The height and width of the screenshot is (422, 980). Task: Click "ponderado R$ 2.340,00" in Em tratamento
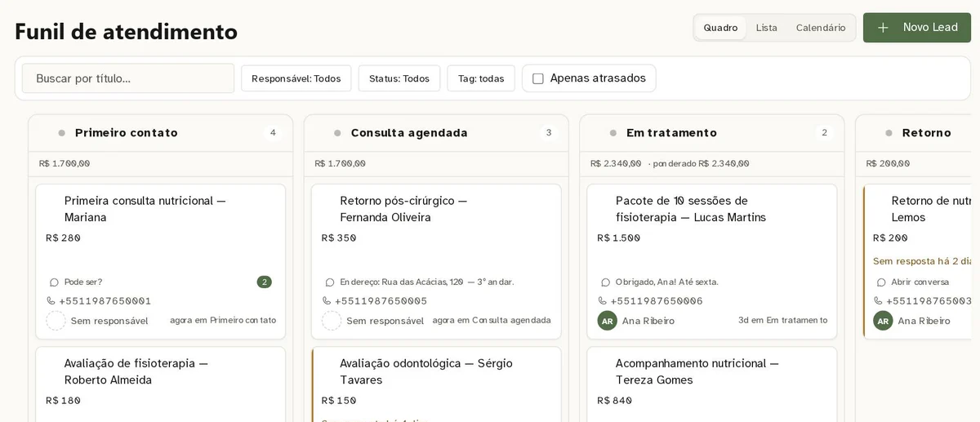701,164
